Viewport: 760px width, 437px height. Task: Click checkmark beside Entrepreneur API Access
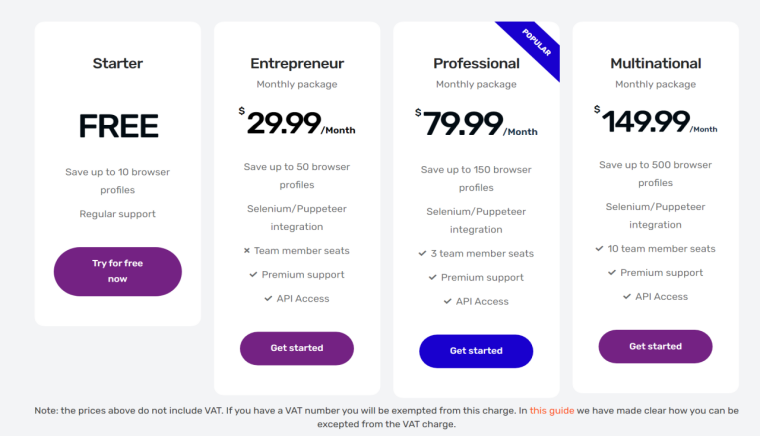click(268, 298)
